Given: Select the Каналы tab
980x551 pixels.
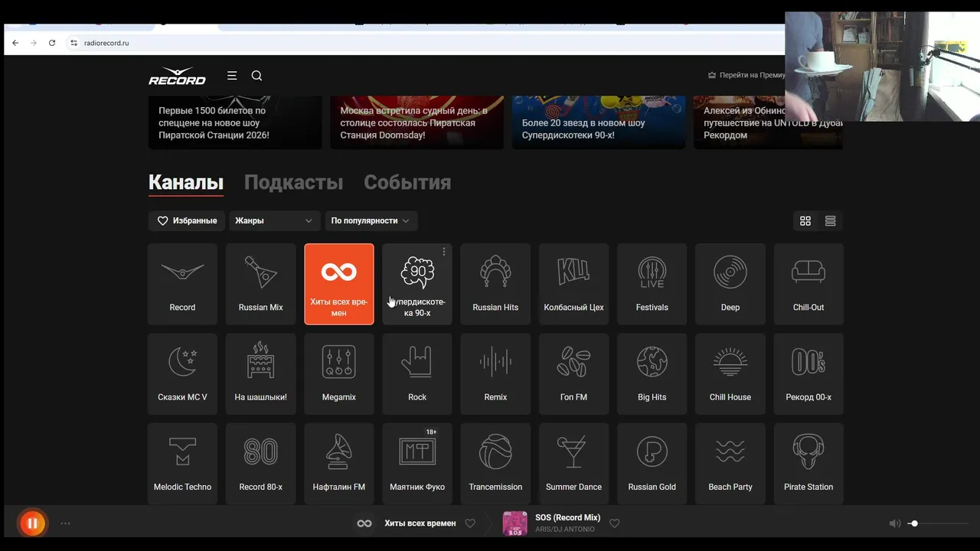Looking at the screenshot, I should (186, 182).
